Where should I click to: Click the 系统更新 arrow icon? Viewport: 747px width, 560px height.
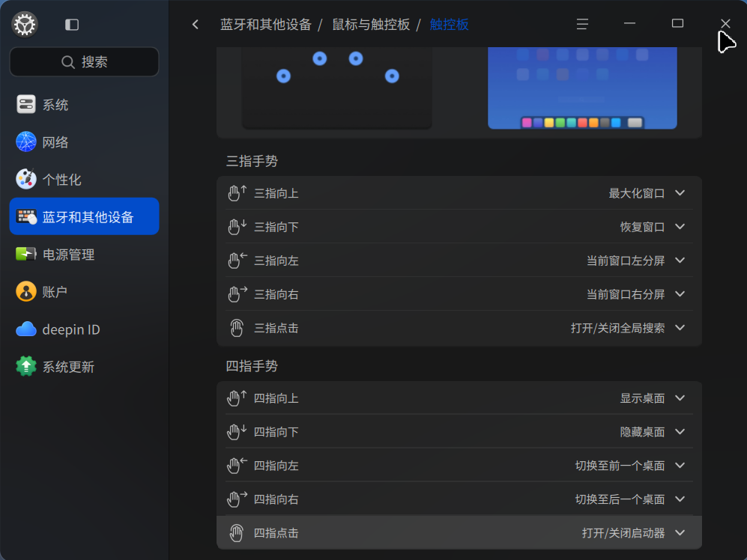coord(26,366)
